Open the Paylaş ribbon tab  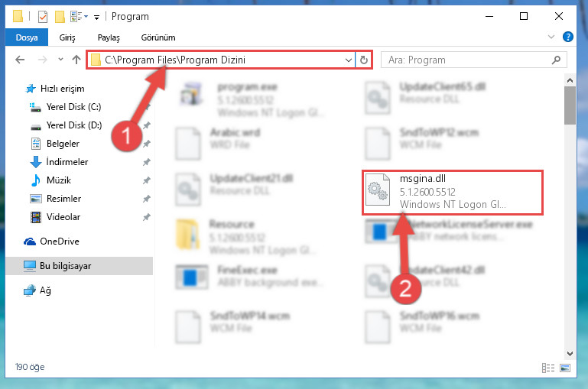click(x=109, y=37)
